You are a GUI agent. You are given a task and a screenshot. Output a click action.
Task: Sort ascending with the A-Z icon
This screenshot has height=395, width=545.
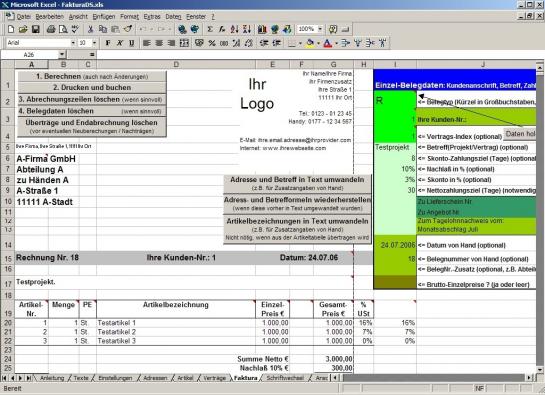[234, 29]
